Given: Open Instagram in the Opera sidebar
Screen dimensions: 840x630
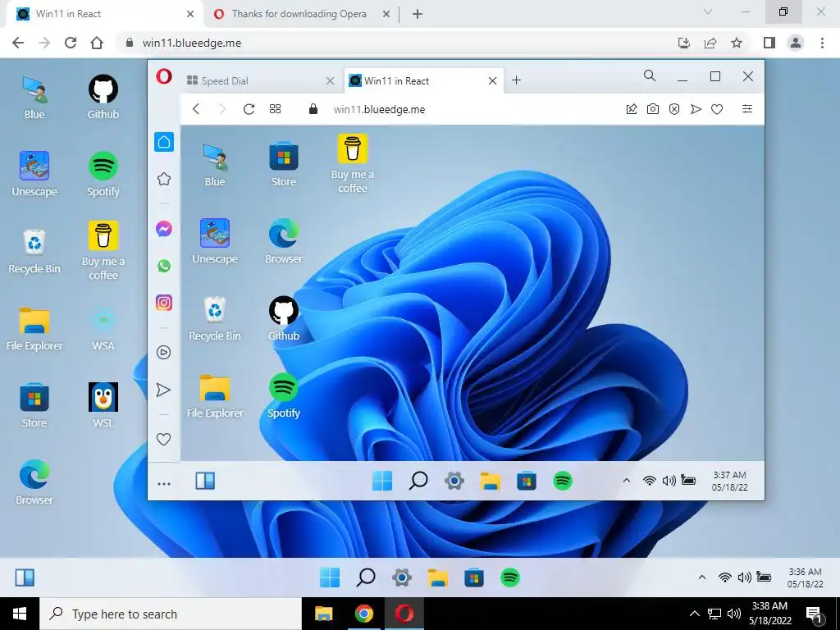Looking at the screenshot, I should click(x=164, y=303).
